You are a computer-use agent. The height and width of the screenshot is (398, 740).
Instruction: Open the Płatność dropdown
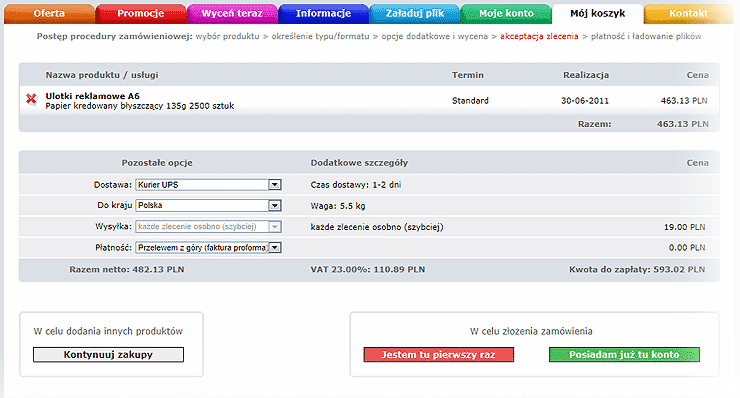tap(208, 247)
